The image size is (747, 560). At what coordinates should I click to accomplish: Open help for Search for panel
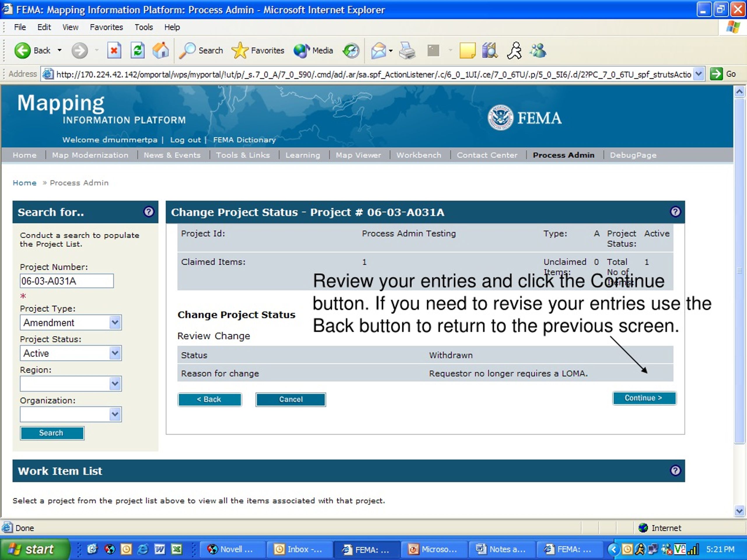click(149, 212)
